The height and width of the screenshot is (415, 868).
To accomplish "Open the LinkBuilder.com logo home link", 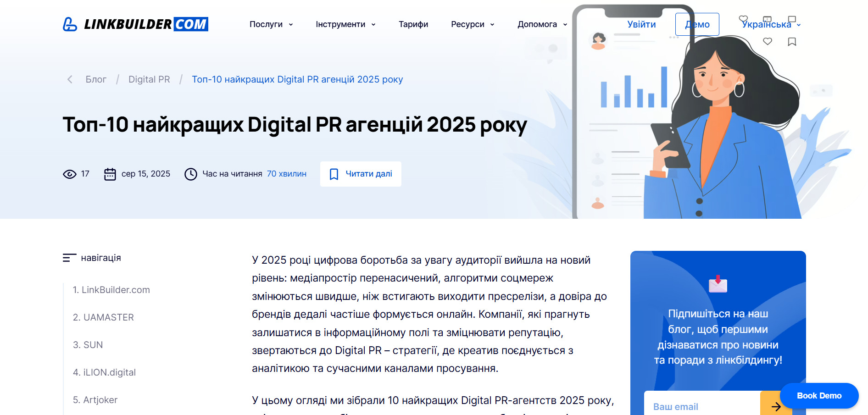I will (x=135, y=24).
